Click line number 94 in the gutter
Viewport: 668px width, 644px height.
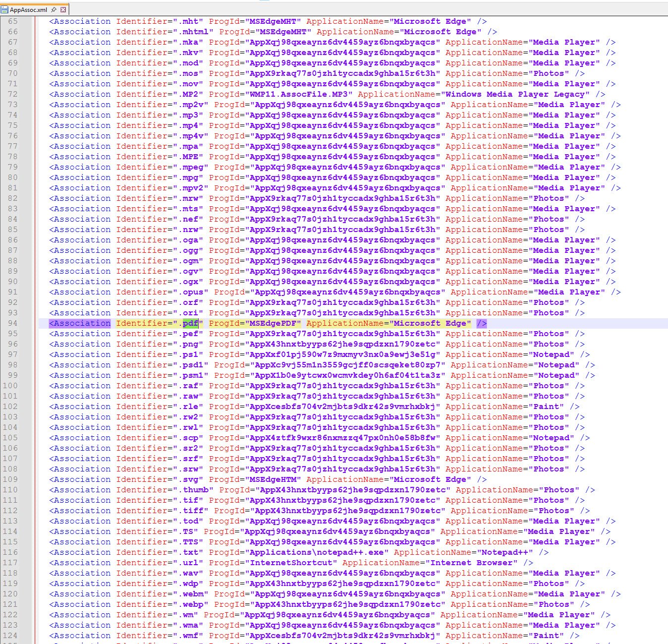coord(12,323)
